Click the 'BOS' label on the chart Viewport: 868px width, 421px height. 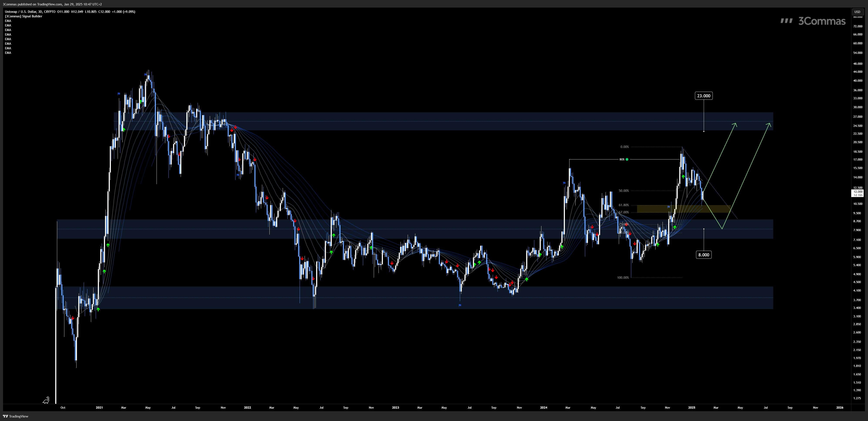pos(622,159)
